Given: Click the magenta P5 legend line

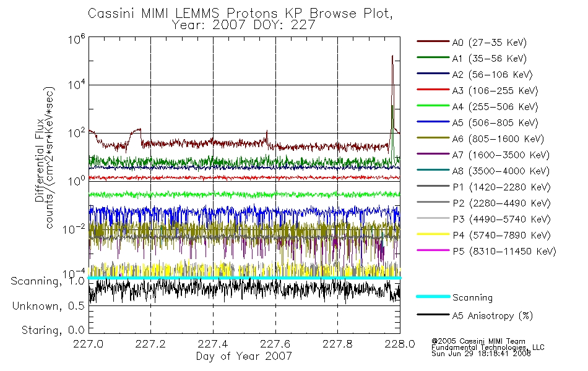Looking at the screenshot, I should tap(433, 250).
